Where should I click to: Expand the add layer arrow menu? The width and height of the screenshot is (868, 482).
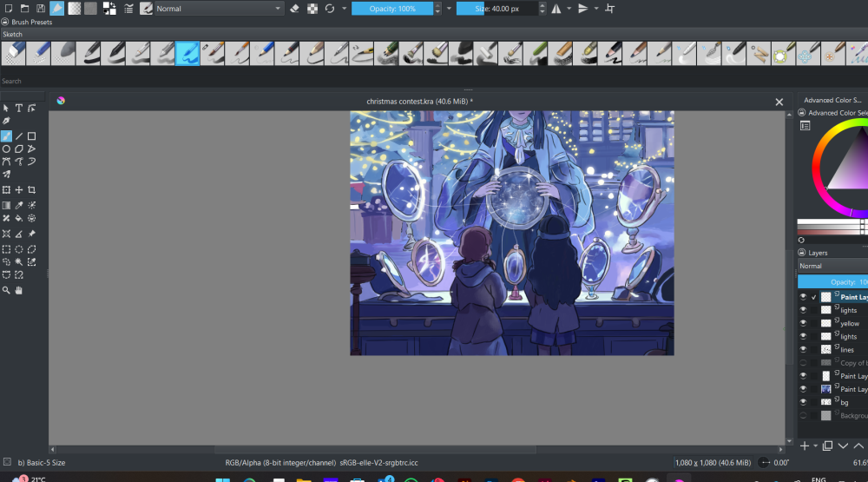pos(813,446)
